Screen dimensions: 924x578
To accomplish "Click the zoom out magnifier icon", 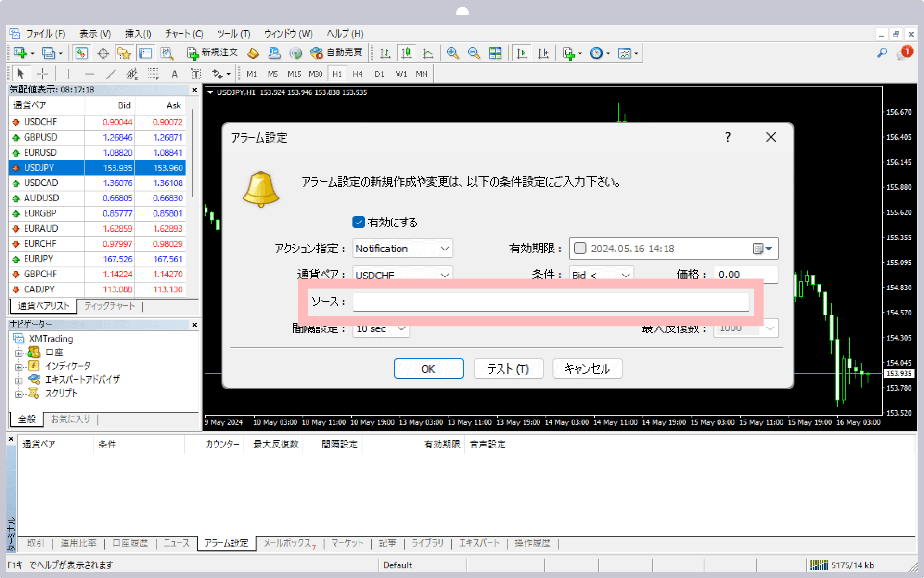I will pos(474,53).
